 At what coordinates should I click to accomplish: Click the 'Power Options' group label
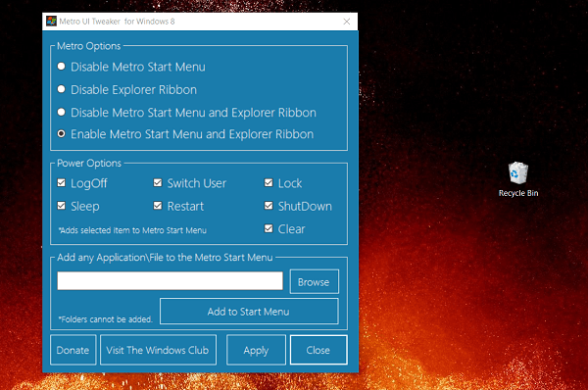(x=89, y=163)
